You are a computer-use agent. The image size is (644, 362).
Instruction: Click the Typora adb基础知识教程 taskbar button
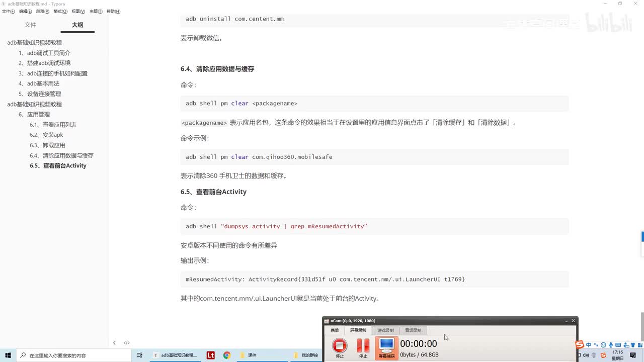tap(176, 355)
